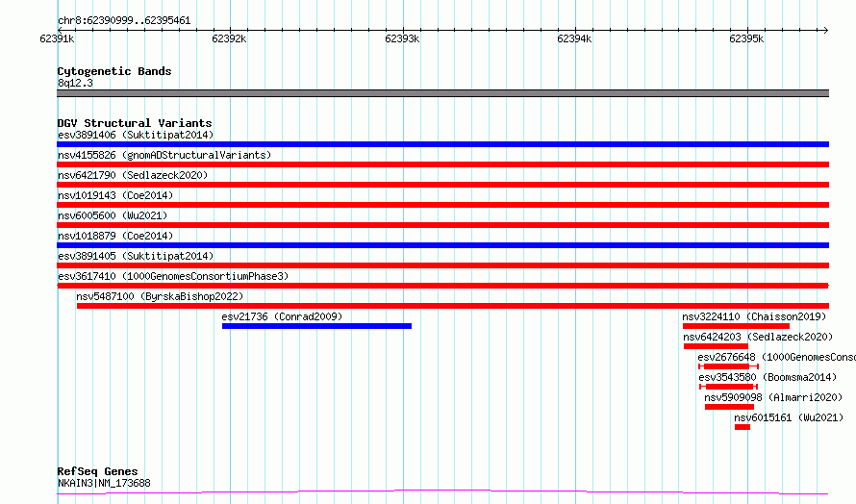Open the nsv1018879 (Coe2014) label
Screen dimensions: 856x504
pos(115,236)
